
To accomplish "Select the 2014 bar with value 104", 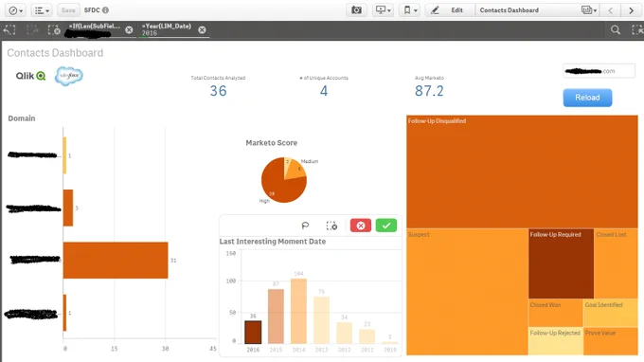I will point(298,311).
